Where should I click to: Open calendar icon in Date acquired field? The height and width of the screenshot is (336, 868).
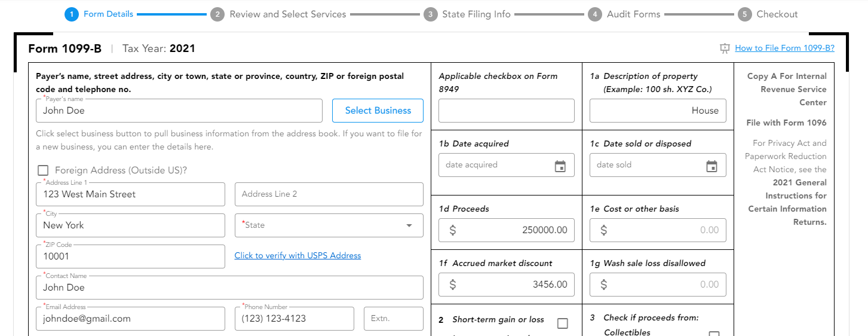[560, 166]
